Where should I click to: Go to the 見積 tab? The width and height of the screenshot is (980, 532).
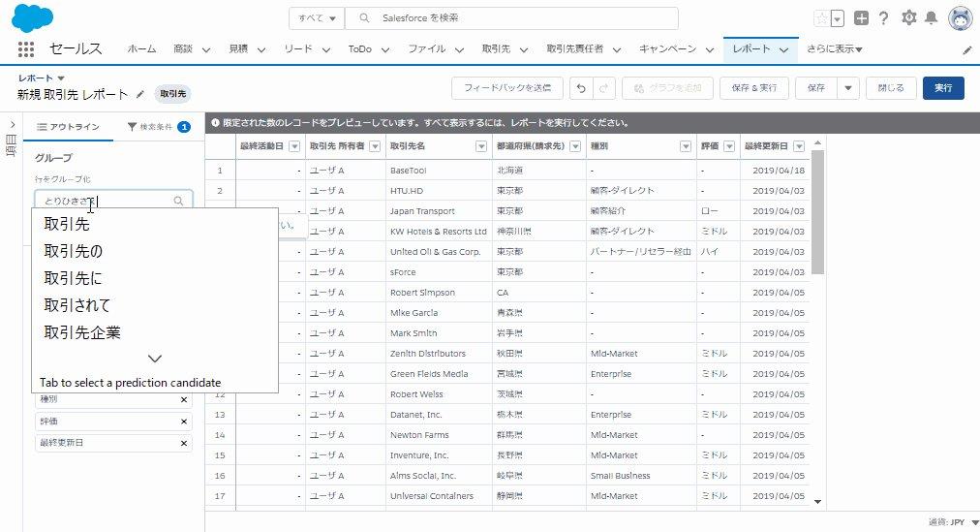point(238,48)
